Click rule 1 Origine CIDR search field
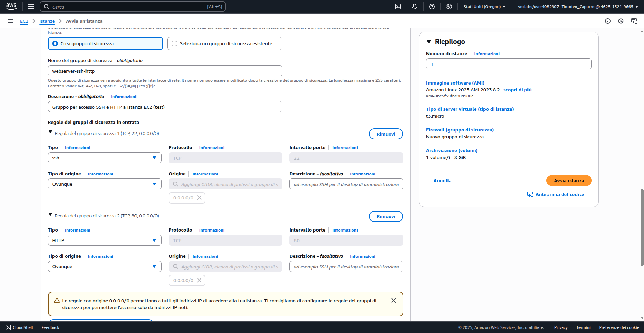This screenshot has height=333, width=644. [225, 184]
